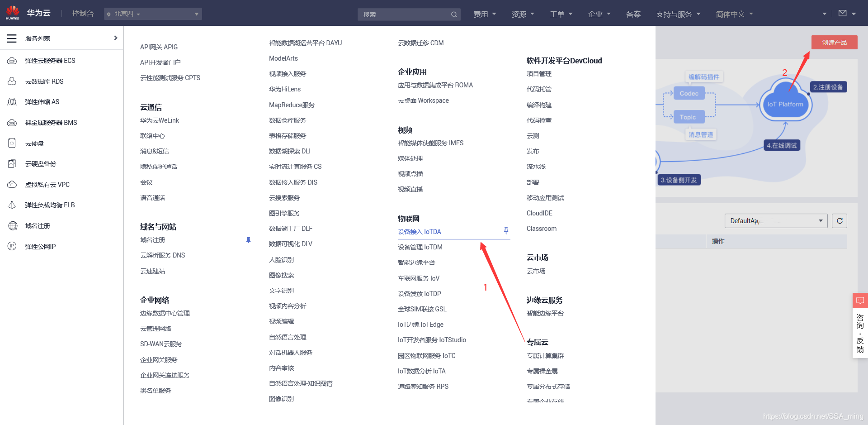The height and width of the screenshot is (425, 868).
Task: Open the 咨询·反馈 chat icon
Action: tap(860, 301)
